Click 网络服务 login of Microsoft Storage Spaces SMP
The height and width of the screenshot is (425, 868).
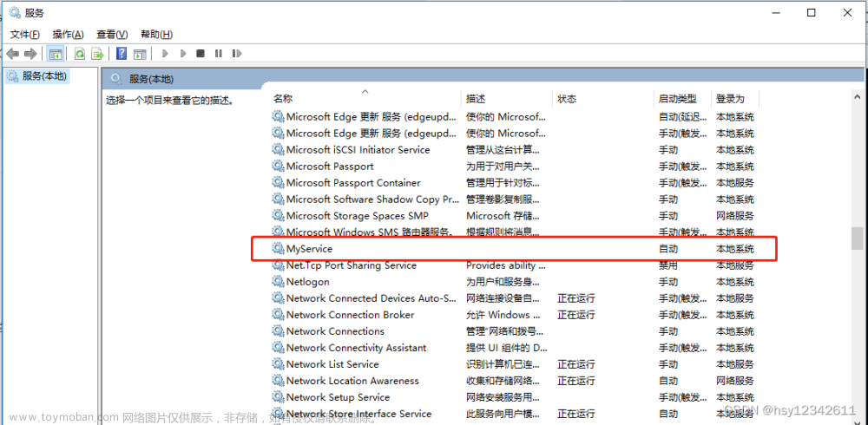click(x=735, y=216)
